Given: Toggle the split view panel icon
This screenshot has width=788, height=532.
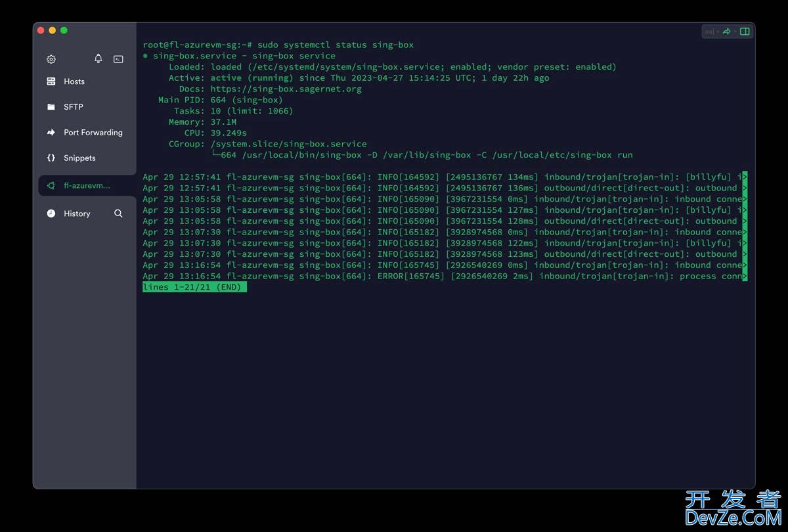Looking at the screenshot, I should (745, 32).
